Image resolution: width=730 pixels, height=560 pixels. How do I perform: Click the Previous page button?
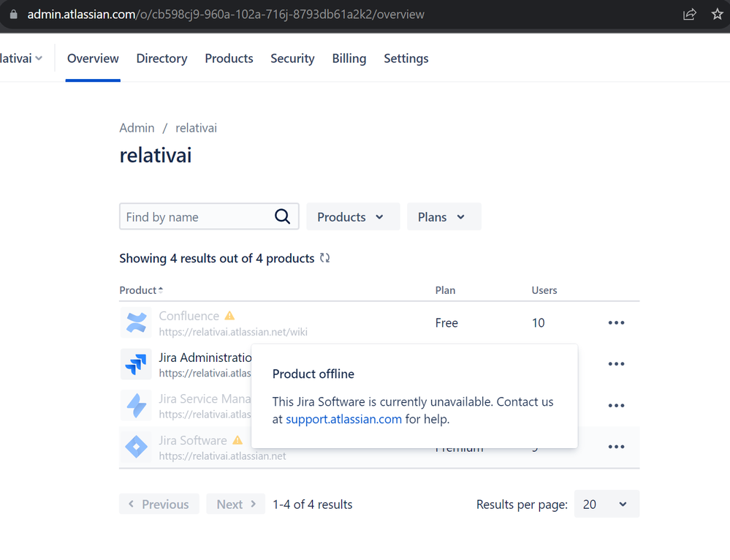[159, 504]
